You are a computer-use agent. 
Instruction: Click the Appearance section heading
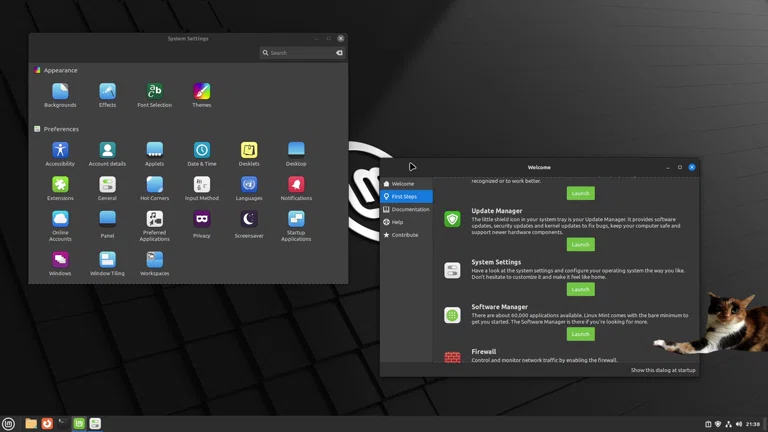click(60, 71)
